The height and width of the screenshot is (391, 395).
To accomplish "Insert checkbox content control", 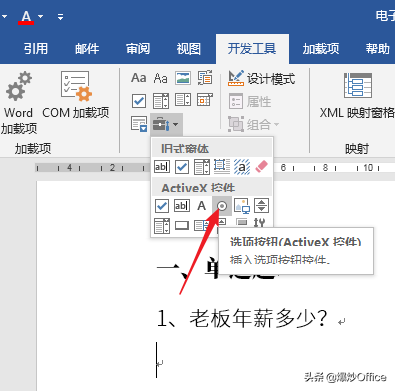I will [139, 101].
